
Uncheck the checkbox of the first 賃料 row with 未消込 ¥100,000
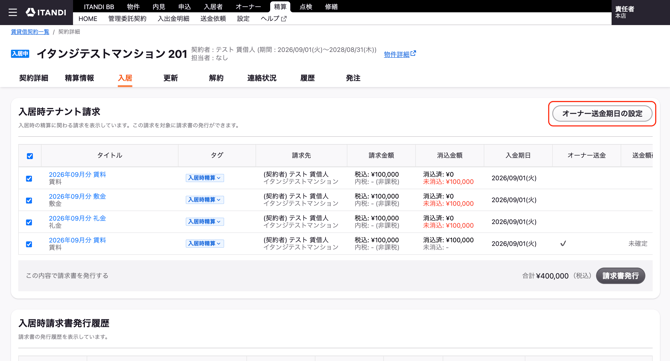click(29, 179)
